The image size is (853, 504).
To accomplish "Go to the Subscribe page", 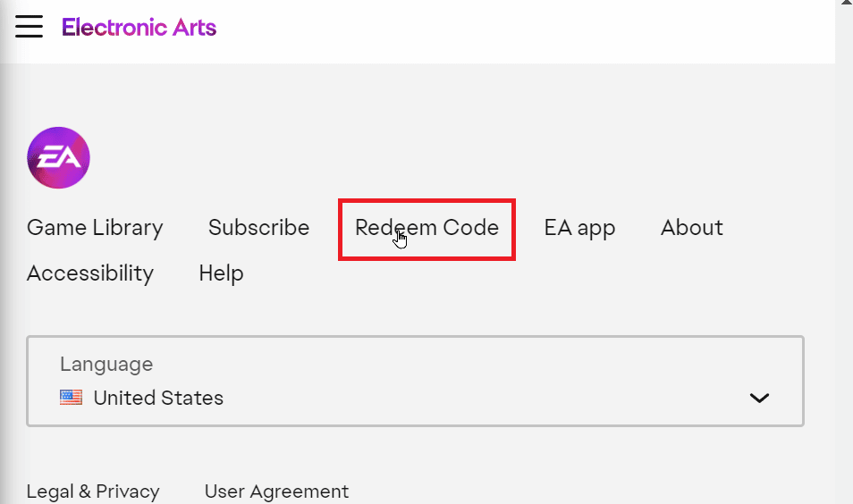I will [x=258, y=227].
